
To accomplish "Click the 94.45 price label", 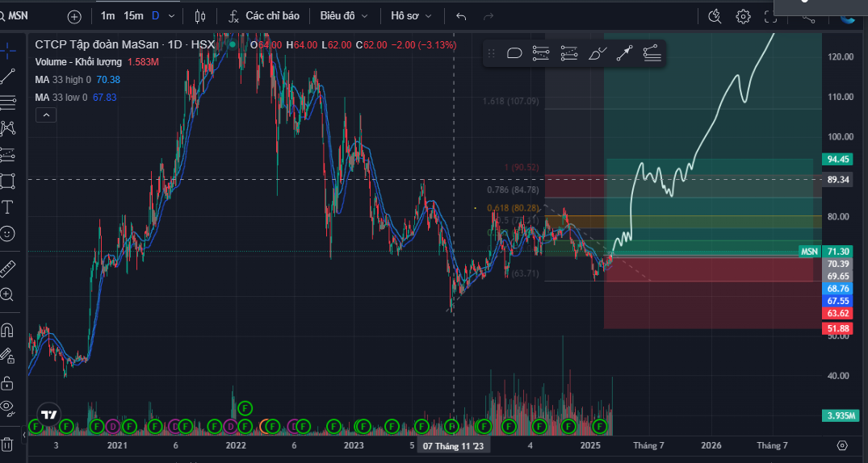I will pyautogui.click(x=837, y=160).
